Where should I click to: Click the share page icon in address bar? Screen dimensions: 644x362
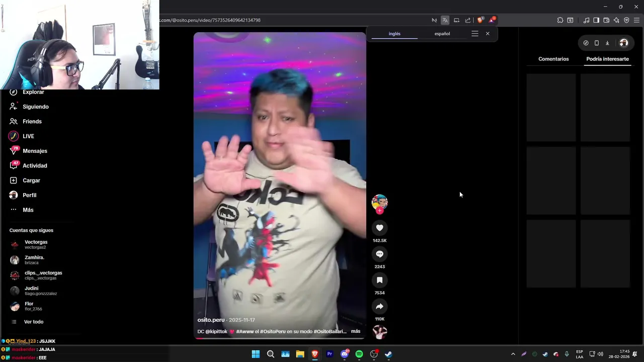pyautogui.click(x=468, y=20)
